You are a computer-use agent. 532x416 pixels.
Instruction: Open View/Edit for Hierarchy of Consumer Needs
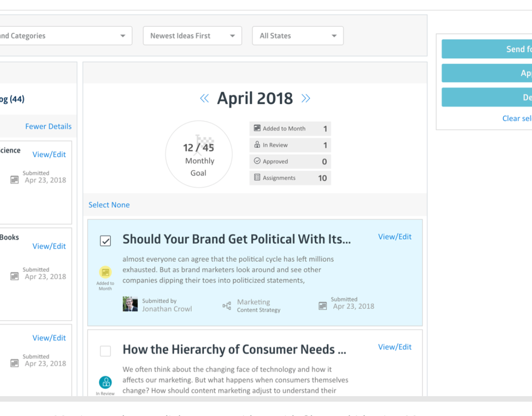pos(395,347)
